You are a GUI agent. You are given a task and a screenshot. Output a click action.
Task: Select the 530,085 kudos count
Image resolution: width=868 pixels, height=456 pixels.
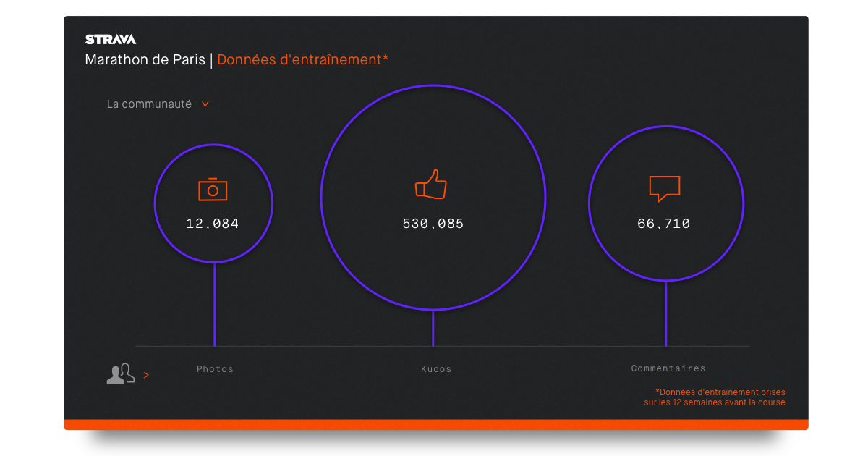pos(433,224)
